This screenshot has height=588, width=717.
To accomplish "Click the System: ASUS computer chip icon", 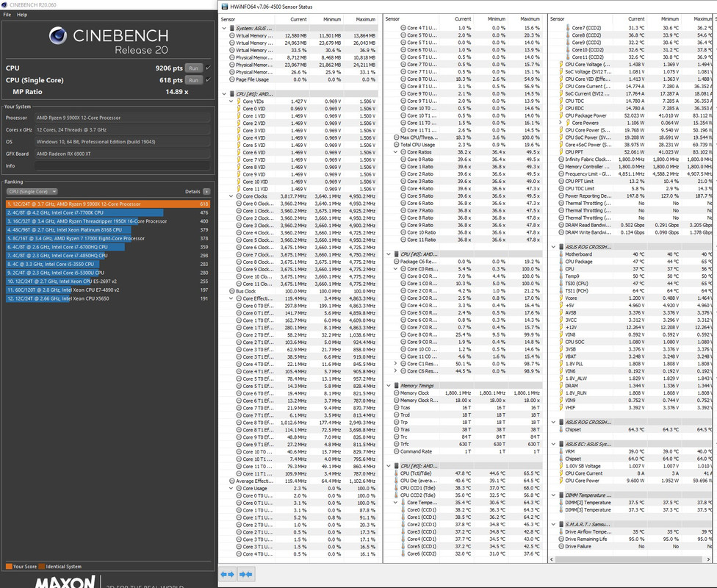I will (232, 29).
